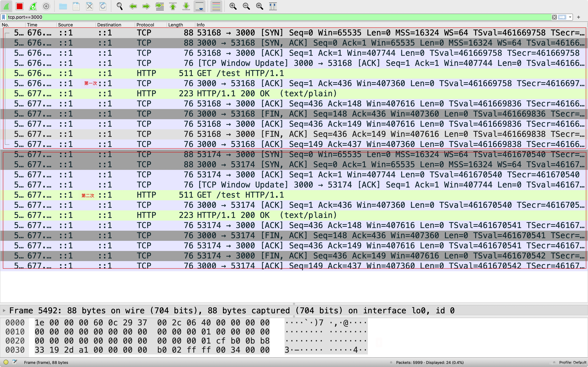Open capture options gear icon
Screen dimensions: 588x367
[x=46, y=6]
